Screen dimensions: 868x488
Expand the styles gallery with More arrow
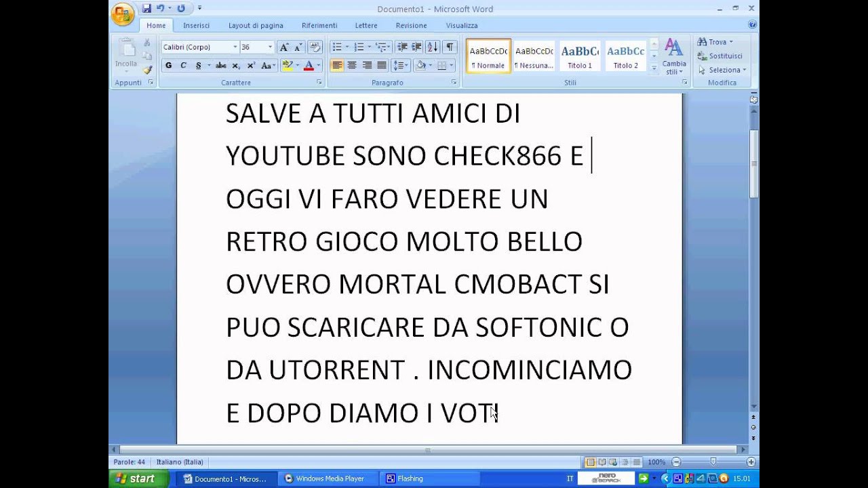tap(654, 68)
